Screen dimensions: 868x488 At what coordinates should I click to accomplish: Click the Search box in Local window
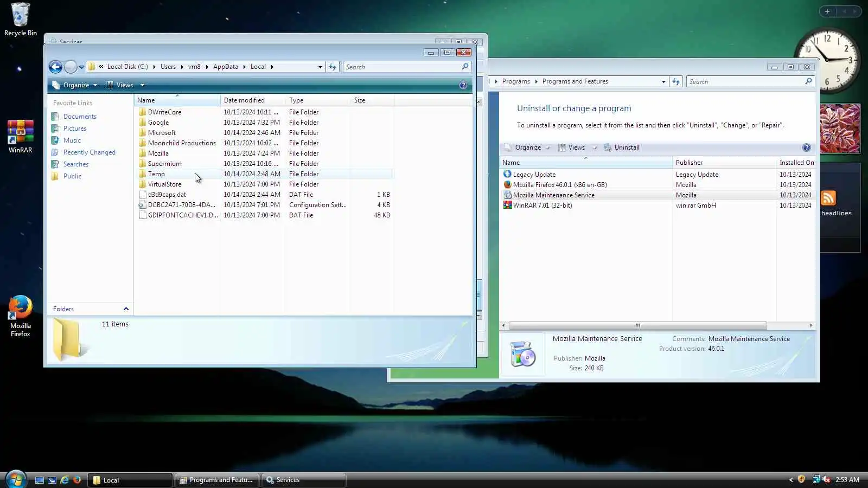(x=407, y=67)
